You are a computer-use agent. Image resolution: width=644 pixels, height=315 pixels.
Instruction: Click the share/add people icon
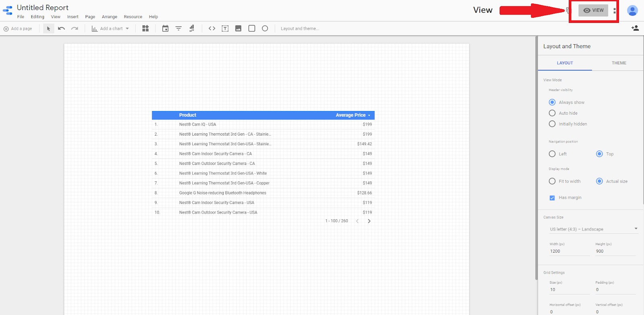tap(635, 28)
